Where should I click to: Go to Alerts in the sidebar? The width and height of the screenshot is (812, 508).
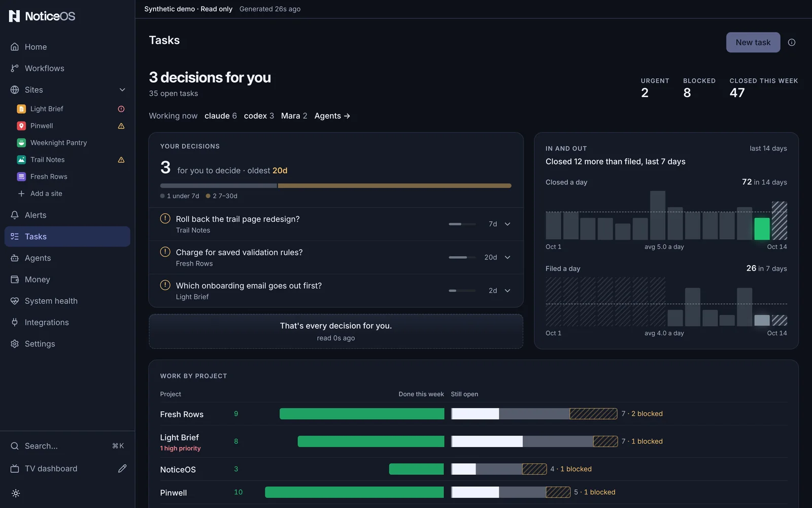(67, 215)
